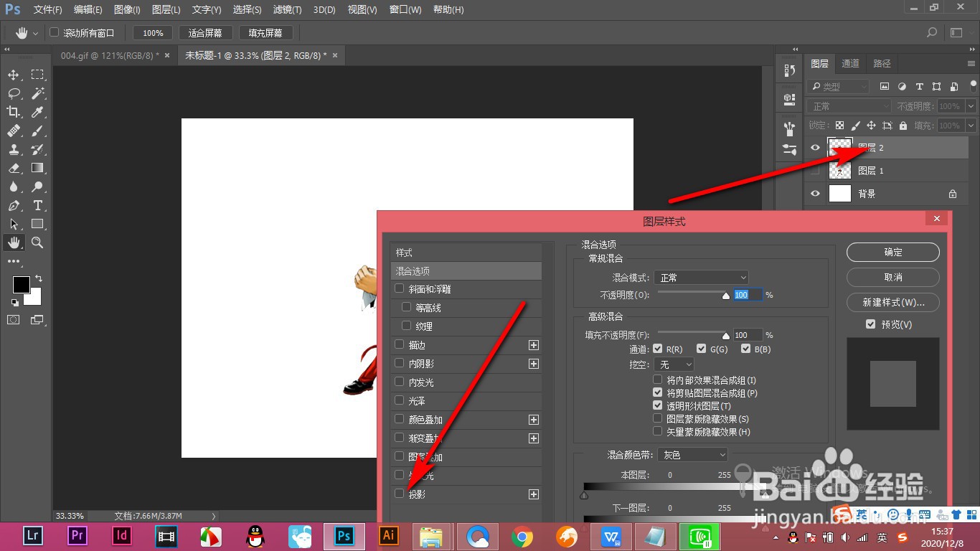Filter layers by type (text) layers
This screenshot has height=551, width=980.
[919, 86]
